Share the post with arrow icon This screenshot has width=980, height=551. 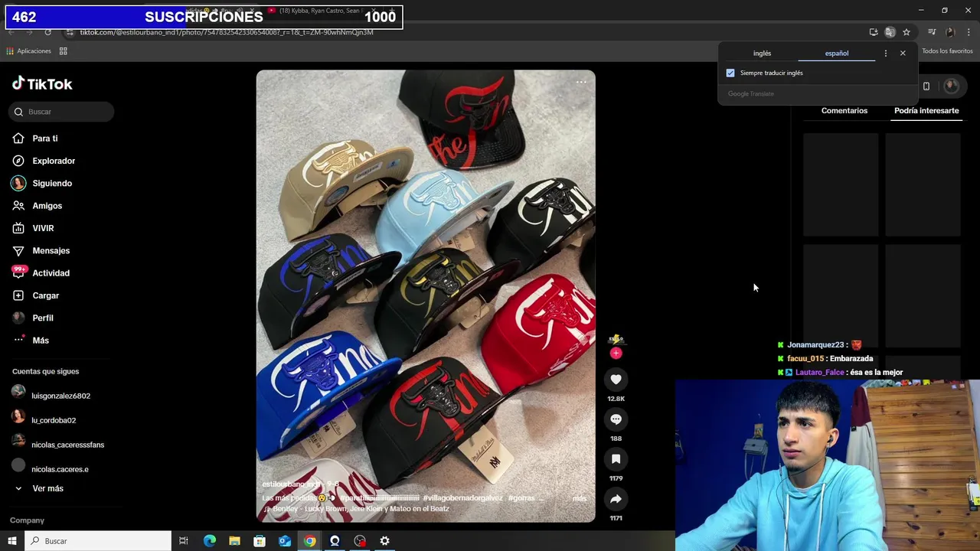616,499
